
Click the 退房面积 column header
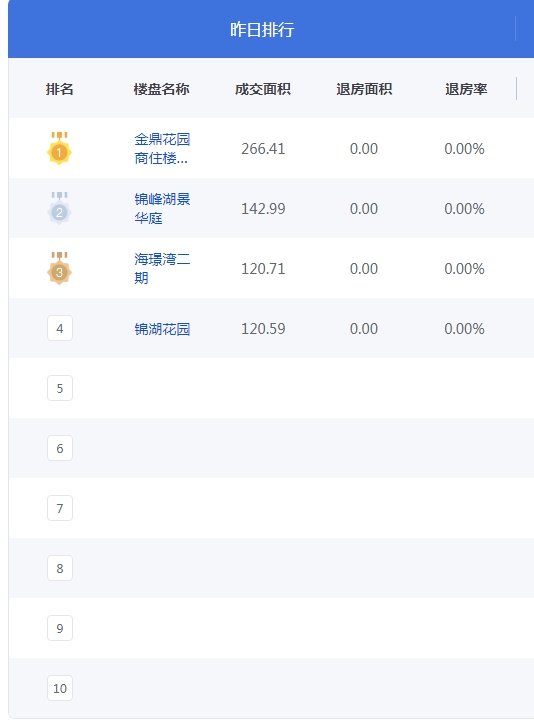click(x=364, y=89)
